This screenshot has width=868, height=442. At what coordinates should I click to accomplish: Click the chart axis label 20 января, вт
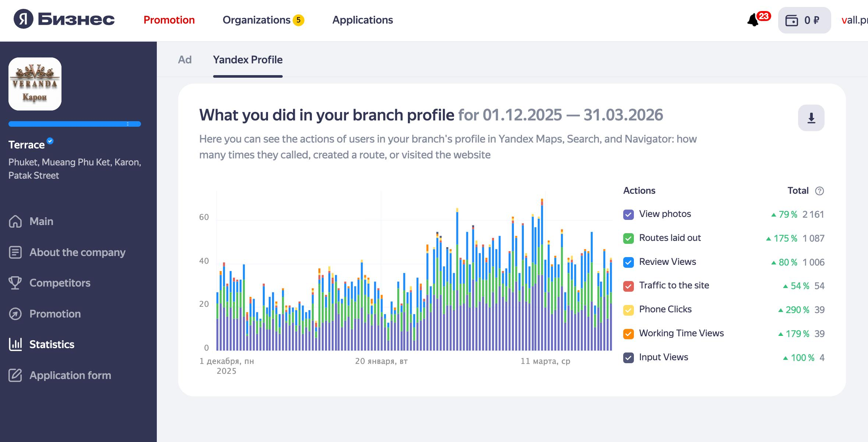pos(381,361)
